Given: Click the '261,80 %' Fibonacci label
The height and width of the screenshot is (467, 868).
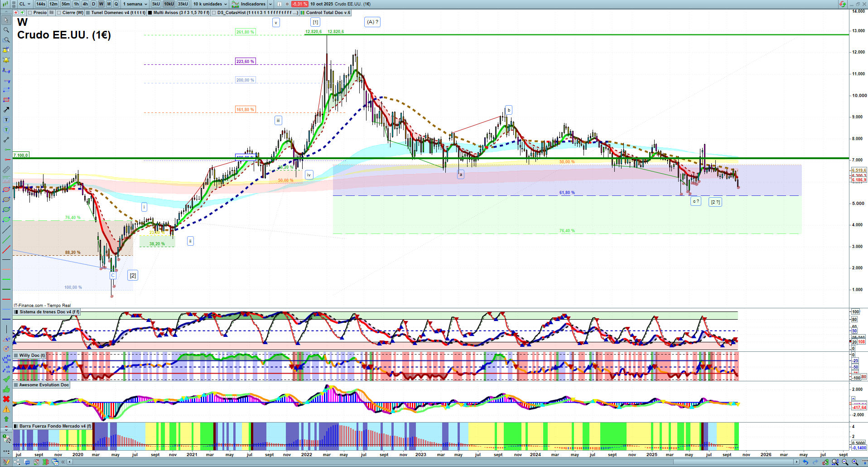Looking at the screenshot, I should (246, 32).
